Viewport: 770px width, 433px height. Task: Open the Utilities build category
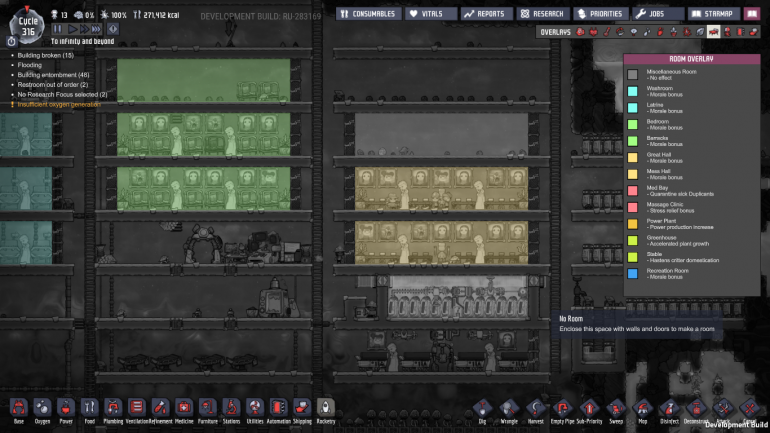pyautogui.click(x=254, y=408)
